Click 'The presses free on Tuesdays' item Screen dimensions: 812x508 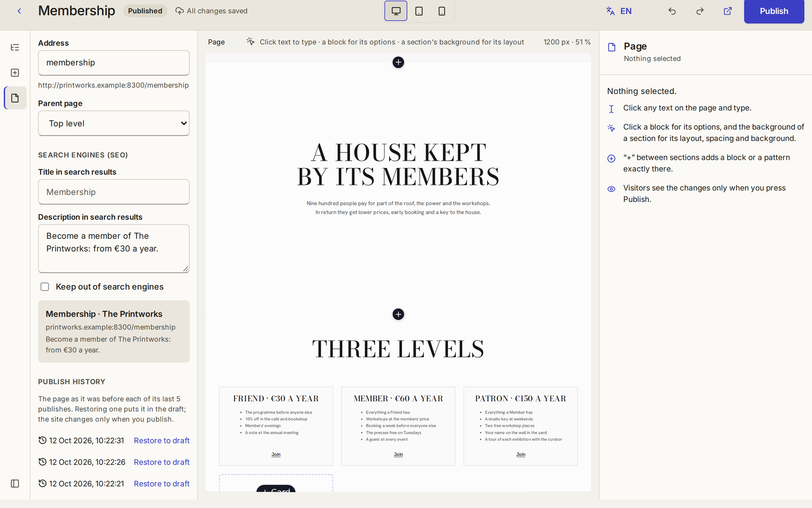click(393, 432)
